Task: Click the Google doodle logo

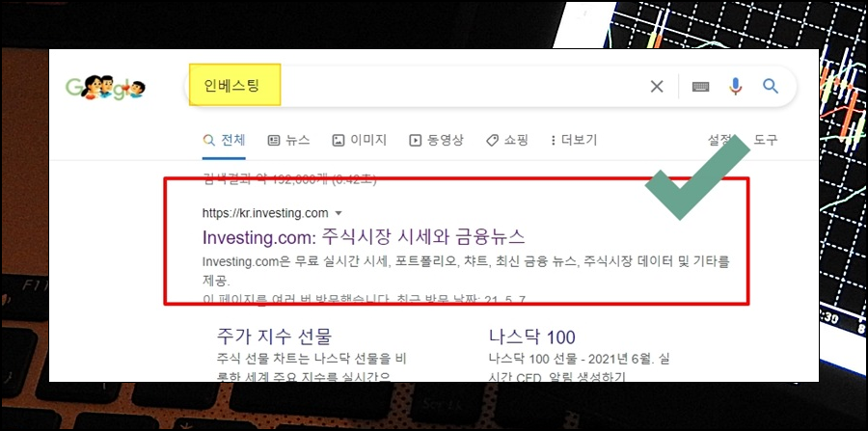Action: [x=105, y=87]
